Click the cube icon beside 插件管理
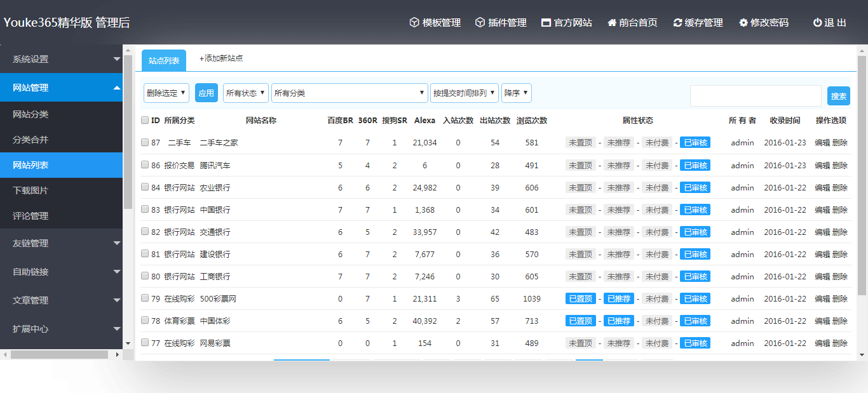 [480, 23]
